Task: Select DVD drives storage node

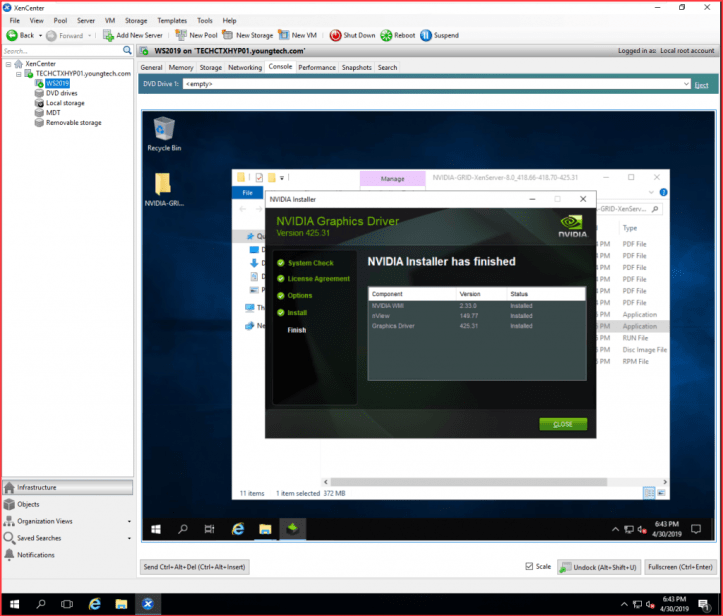Action: [61, 93]
